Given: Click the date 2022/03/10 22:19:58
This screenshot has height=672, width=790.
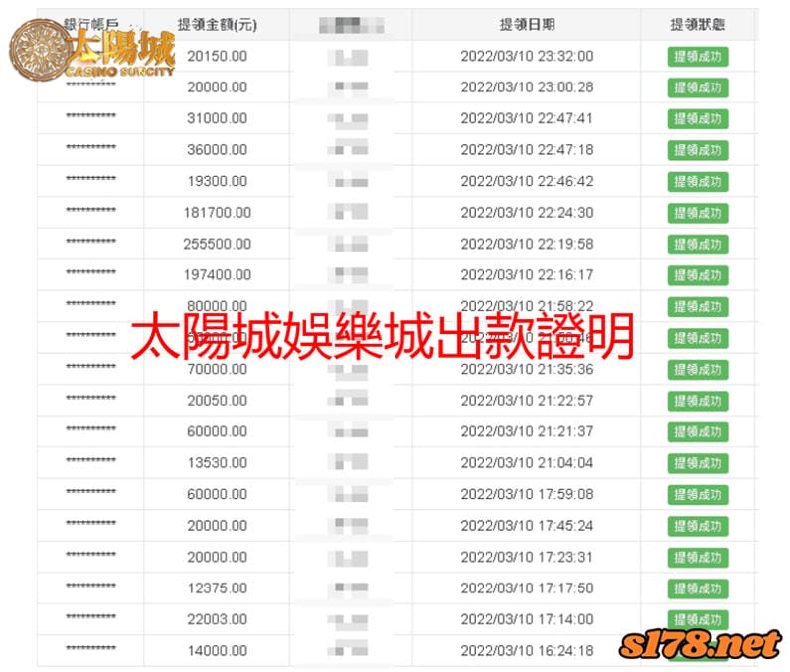Looking at the screenshot, I should 527,244.
